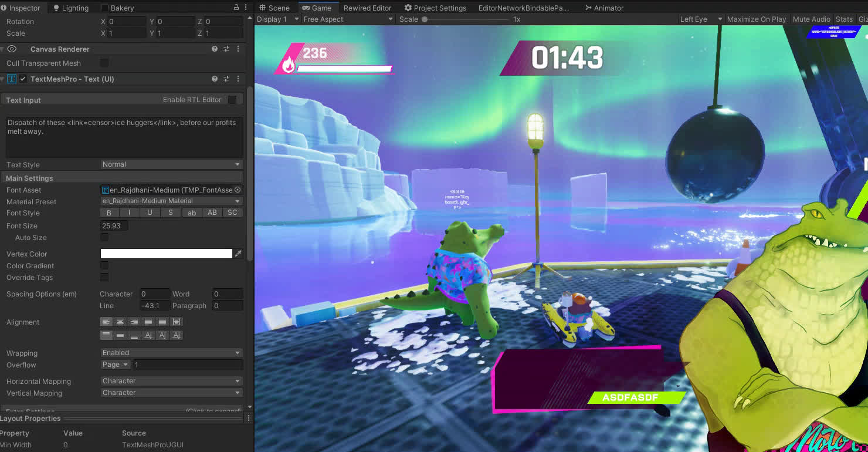Open TextMeshPro component three-dot menu
Image resolution: width=868 pixels, height=452 pixels.
point(238,79)
